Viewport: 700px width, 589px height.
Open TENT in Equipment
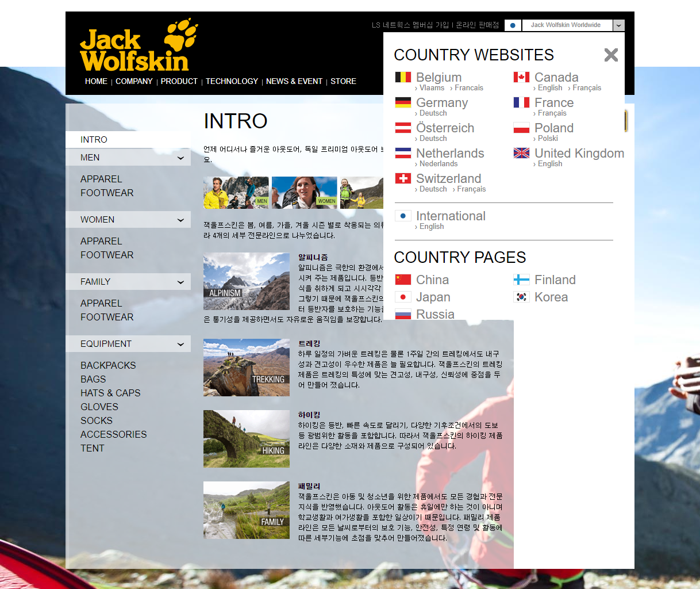coord(93,448)
